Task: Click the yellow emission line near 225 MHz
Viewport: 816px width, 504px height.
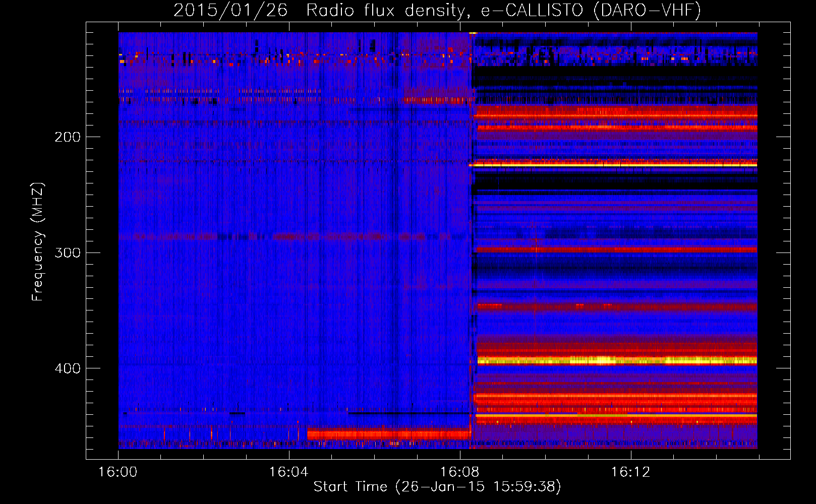Action: click(613, 165)
